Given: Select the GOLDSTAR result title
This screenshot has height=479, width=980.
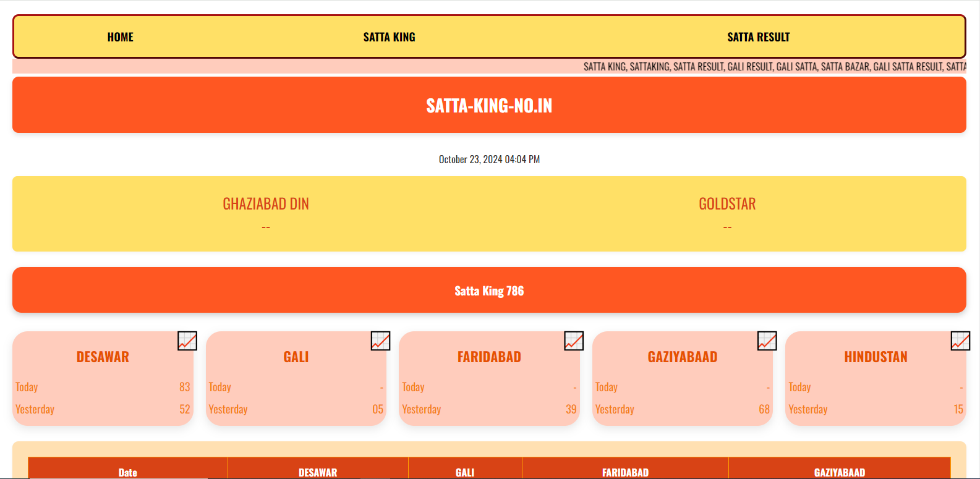Looking at the screenshot, I should (727, 204).
